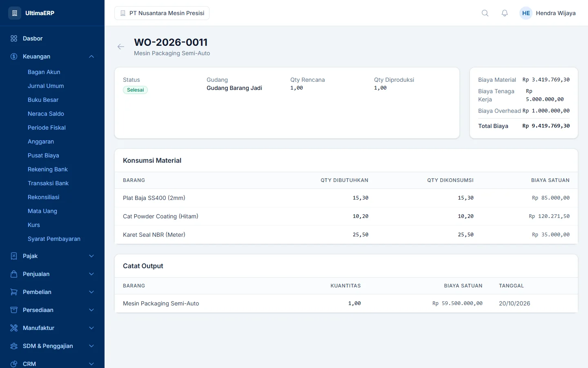The image size is (588, 368).
Task: Expand the Pajak section chevron
Action: pos(91,256)
